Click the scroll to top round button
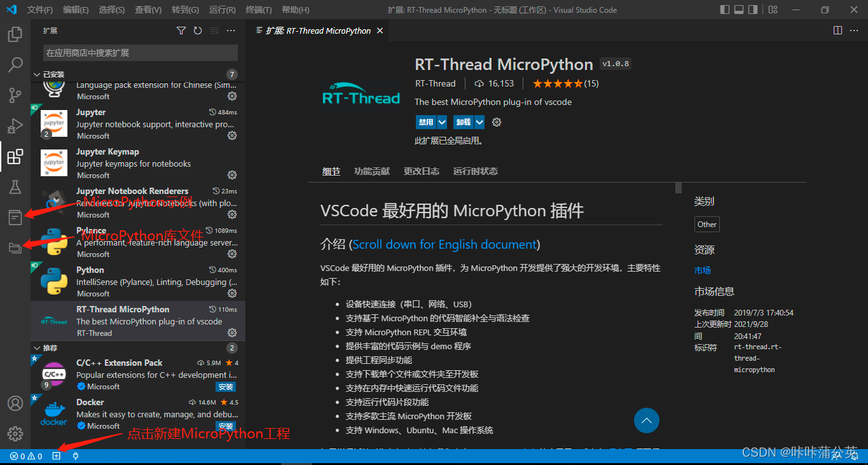868x465 pixels. 647,420
